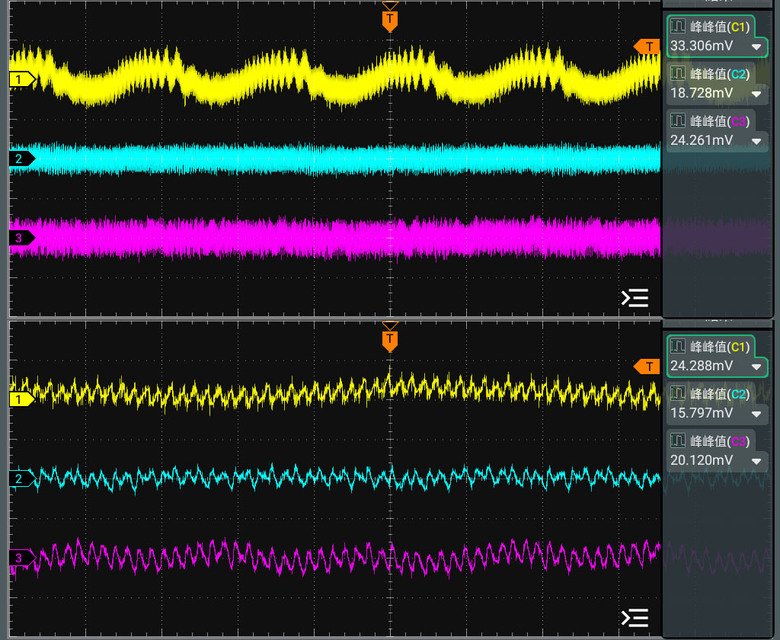Expand the 18.728mV C2 measurement dropdown
This screenshot has height=640, width=780.
coord(757,94)
